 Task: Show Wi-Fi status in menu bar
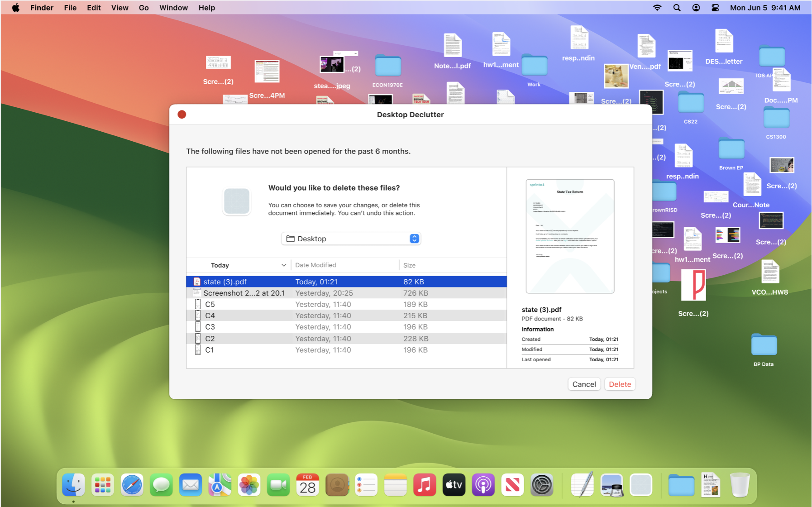point(657,8)
